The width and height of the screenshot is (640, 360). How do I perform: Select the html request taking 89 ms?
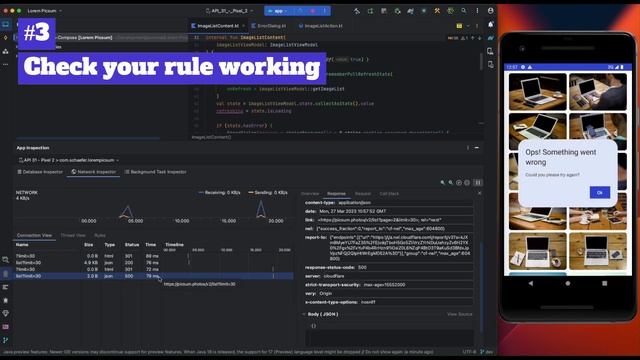click(x=153, y=256)
